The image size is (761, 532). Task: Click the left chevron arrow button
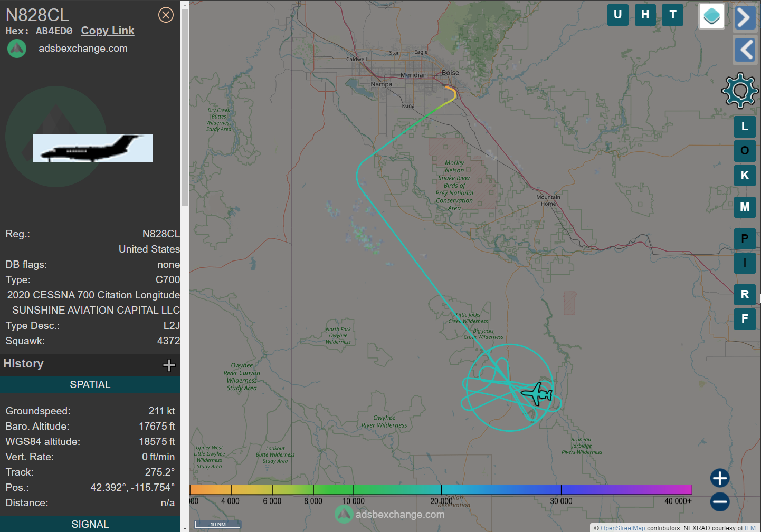click(x=745, y=50)
